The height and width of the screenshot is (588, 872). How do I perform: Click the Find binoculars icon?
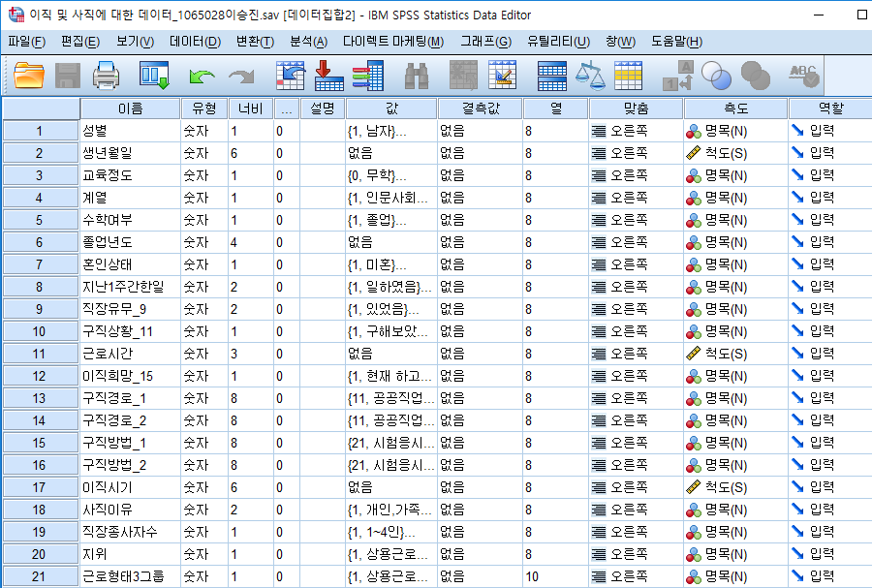click(x=417, y=74)
